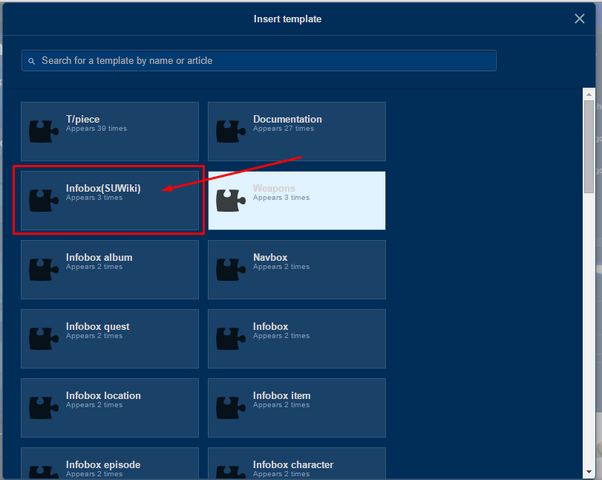Click the Documentation puzzle piece icon

231,131
